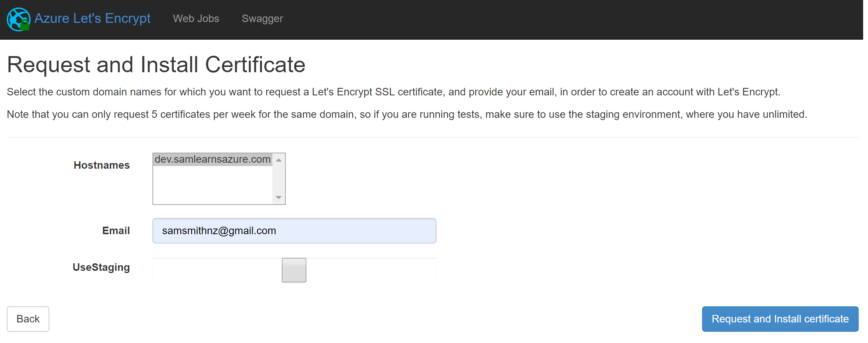Open the Azure Let's Encrypt home link text
The image size is (868, 343).
(92, 18)
